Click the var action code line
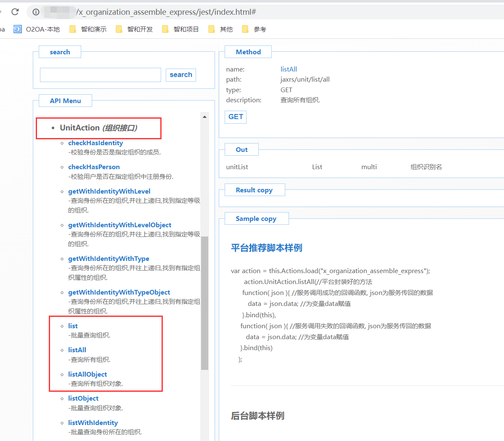This screenshot has height=441, width=504. click(x=330, y=271)
